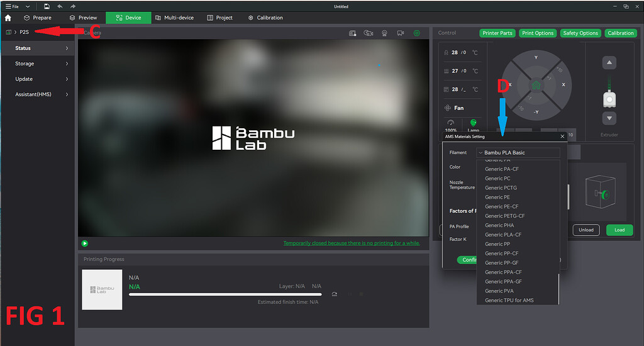Close the AMS Materials Setting dialog
Image resolution: width=644 pixels, height=346 pixels.
[562, 137]
